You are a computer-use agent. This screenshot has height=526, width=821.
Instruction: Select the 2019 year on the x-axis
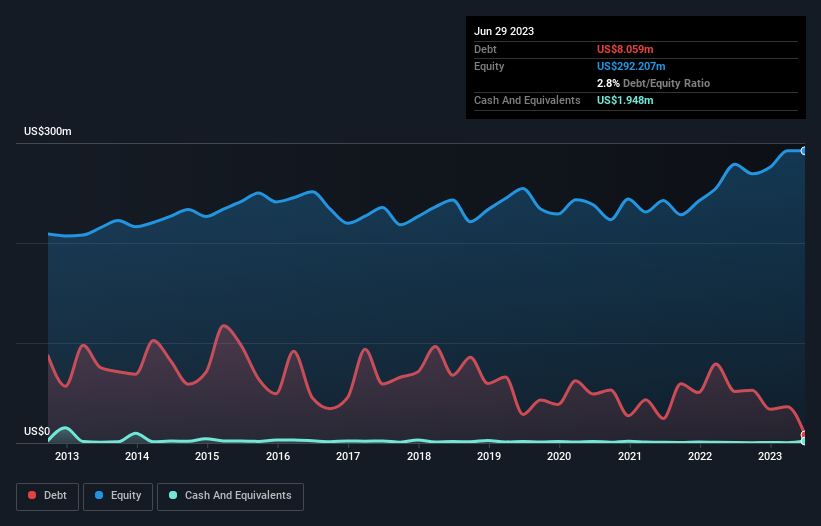[x=489, y=457]
